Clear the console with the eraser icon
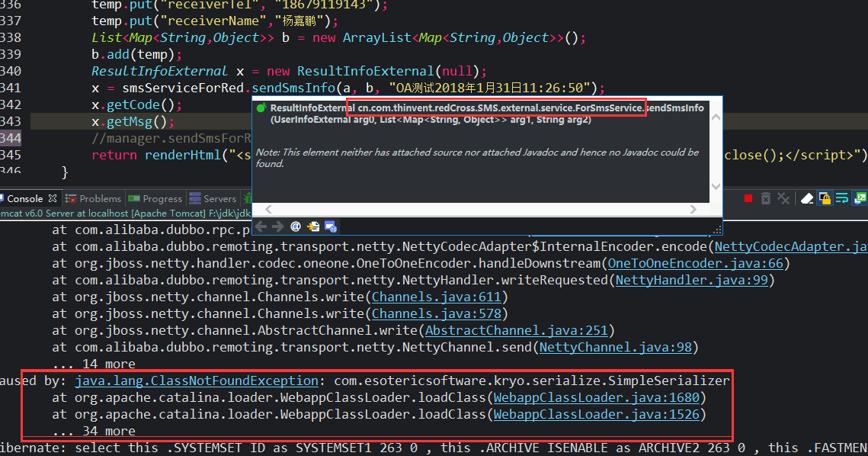This screenshot has height=456, width=868. click(x=807, y=198)
